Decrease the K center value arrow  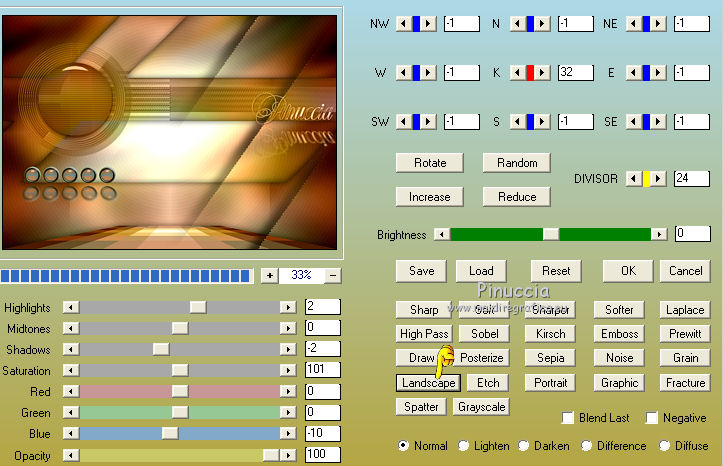[x=517, y=72]
